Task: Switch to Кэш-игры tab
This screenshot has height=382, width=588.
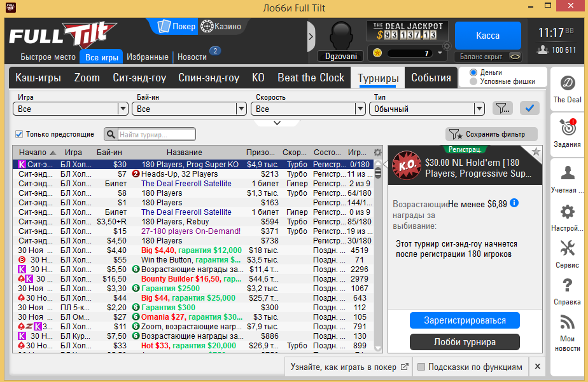Action: 38,78
